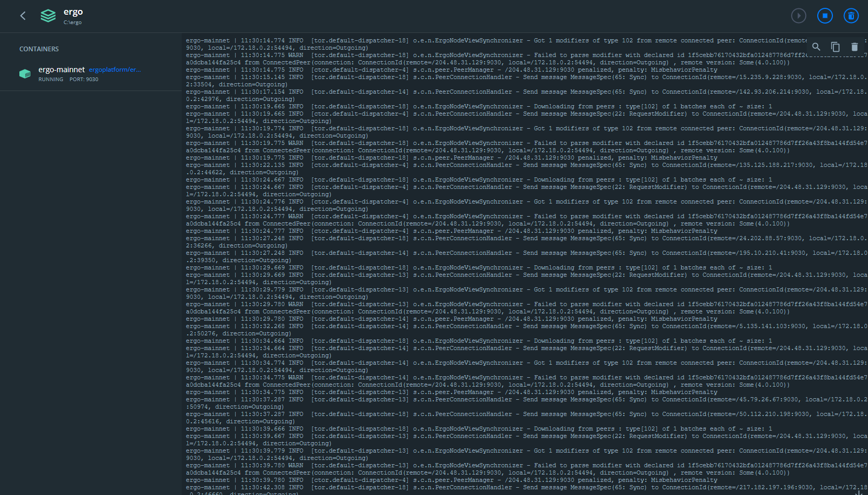Stop the ergo compose stack
868x495 pixels.
click(x=825, y=16)
